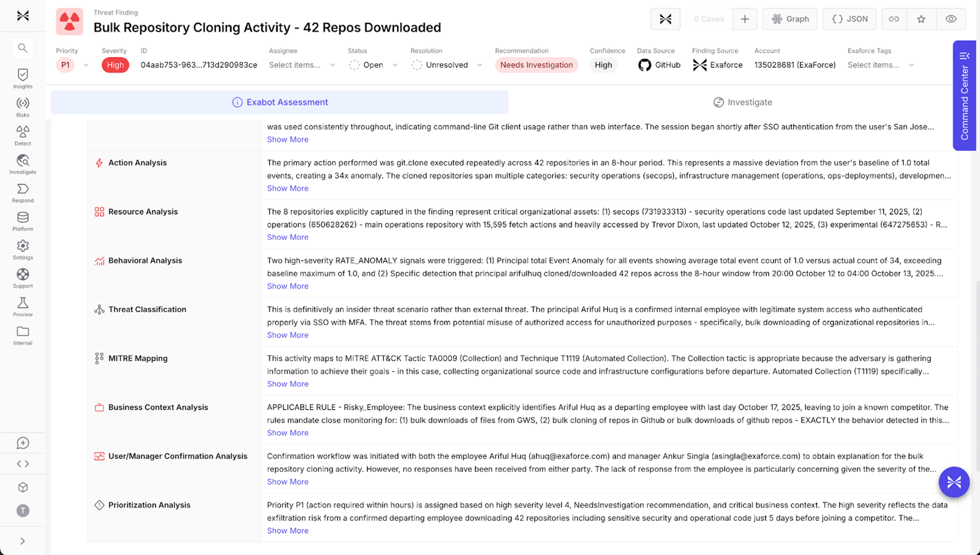Open the Platform section

(22, 221)
